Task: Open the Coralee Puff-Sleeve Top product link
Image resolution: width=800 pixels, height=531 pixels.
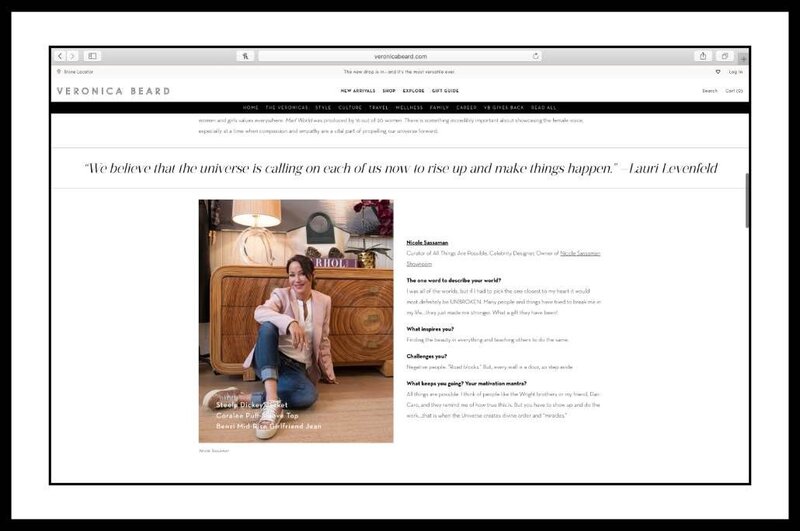Action: (x=257, y=415)
